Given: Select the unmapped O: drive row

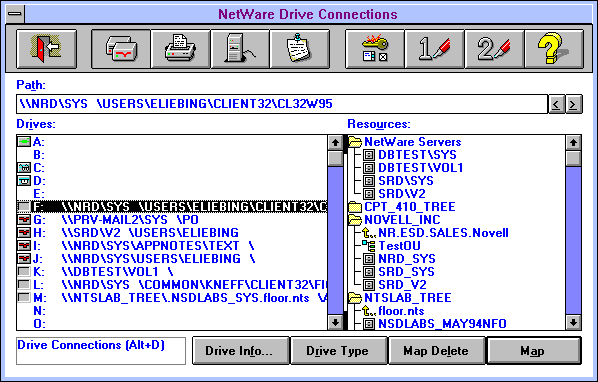Looking at the screenshot, I should (172, 324).
